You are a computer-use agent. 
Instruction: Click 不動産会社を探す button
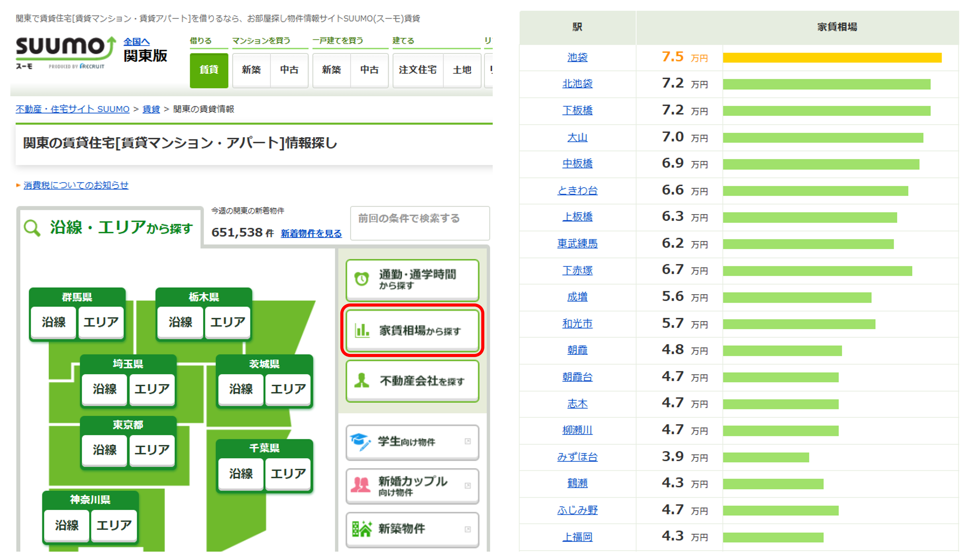pos(412,381)
